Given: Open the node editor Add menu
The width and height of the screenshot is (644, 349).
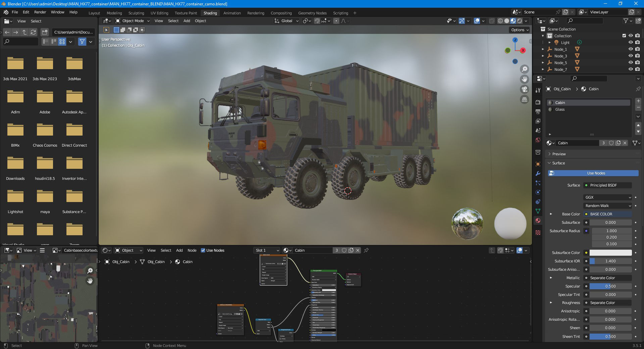Looking at the screenshot, I should click(180, 250).
